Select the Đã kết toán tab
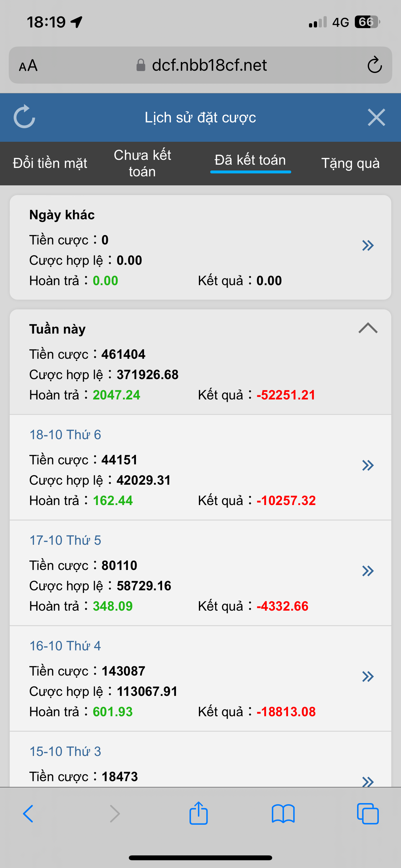Viewport: 401px width, 868px height. [x=250, y=161]
